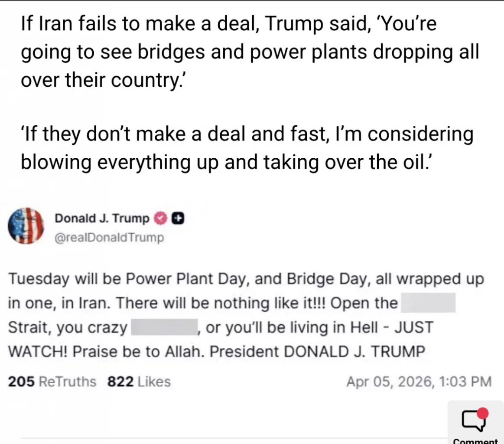Open the Donald J. Trump display name
Screen dimensions: 504x444
102,219
